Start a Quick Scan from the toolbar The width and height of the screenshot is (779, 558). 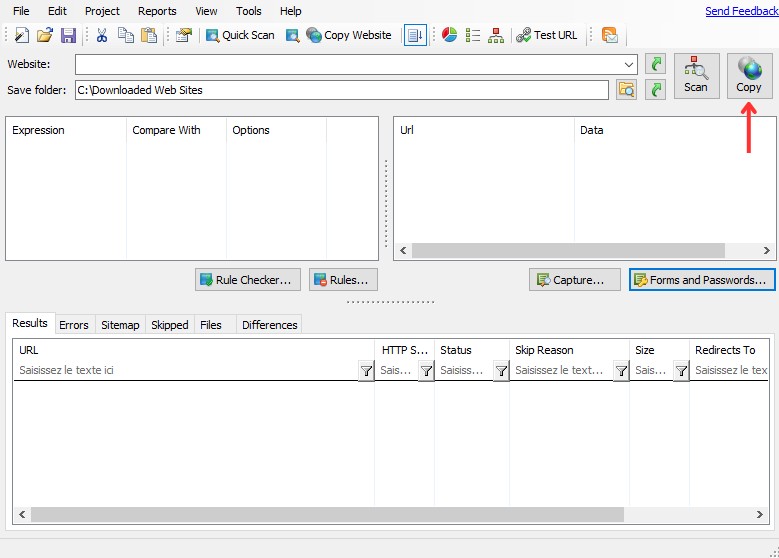point(240,35)
